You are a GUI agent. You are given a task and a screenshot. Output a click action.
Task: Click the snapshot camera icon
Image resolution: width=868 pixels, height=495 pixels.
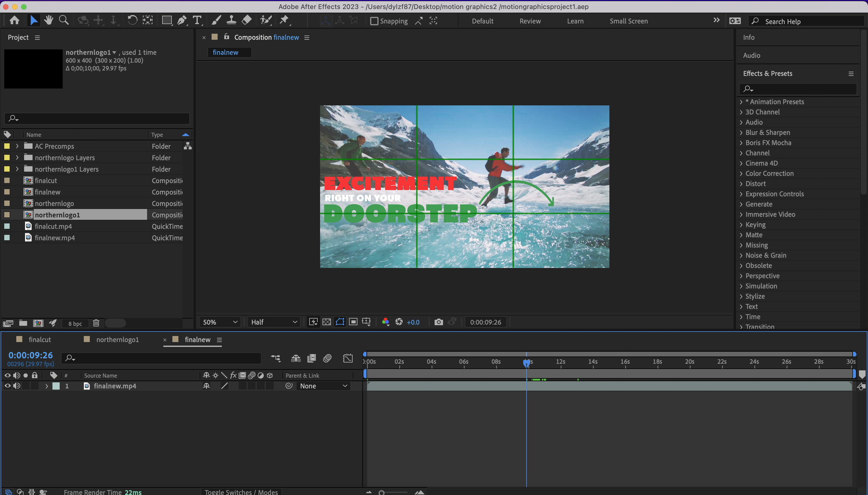[439, 322]
